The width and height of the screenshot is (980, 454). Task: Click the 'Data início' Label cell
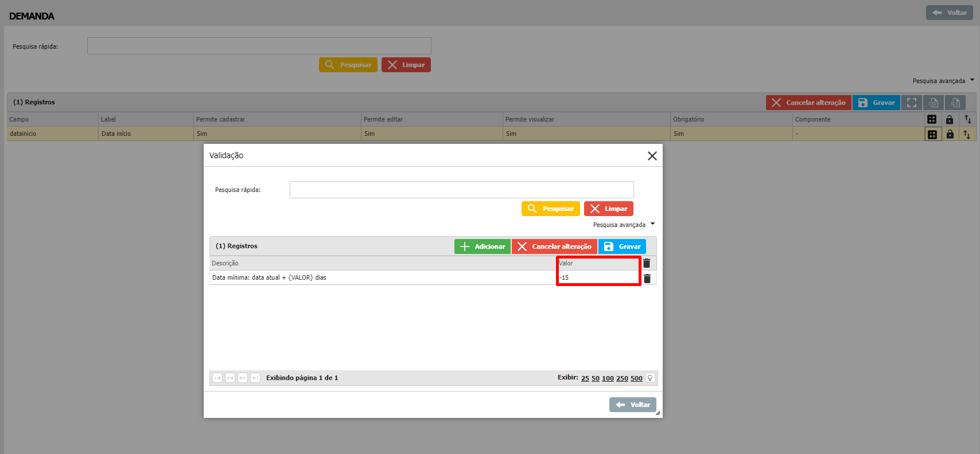146,134
